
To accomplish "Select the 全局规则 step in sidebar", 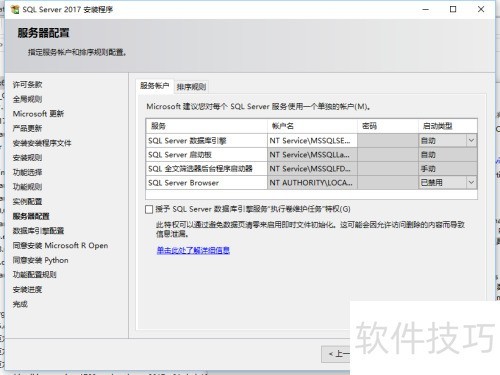I will click(27, 99).
